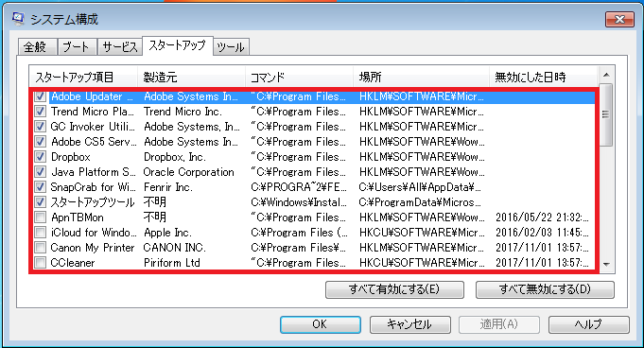Select the Fenrir Inc. manufacturer cell
644x348 pixels.
pyautogui.click(x=168, y=187)
